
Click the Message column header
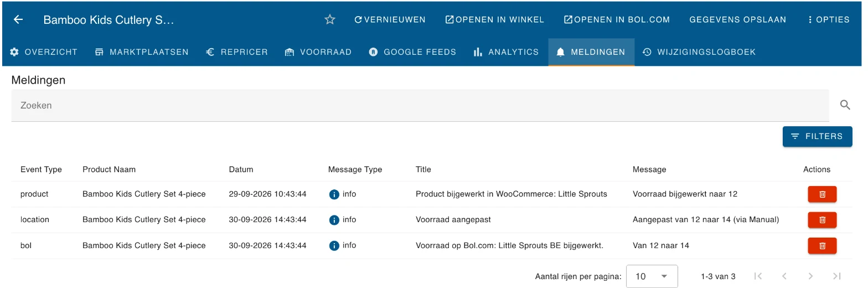(x=649, y=169)
